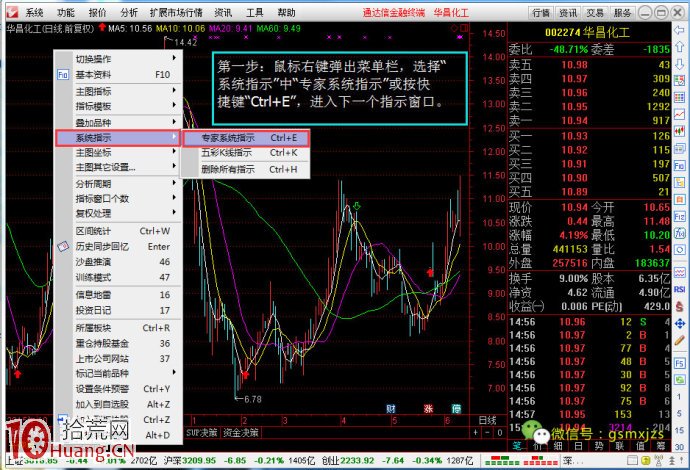The width and height of the screenshot is (690, 470).
Task: Click the 停 marker on the chart
Action: (x=457, y=408)
